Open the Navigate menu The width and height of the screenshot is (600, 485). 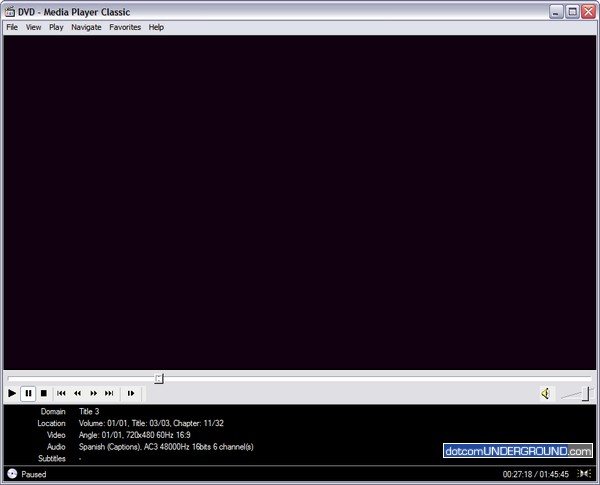tap(86, 27)
